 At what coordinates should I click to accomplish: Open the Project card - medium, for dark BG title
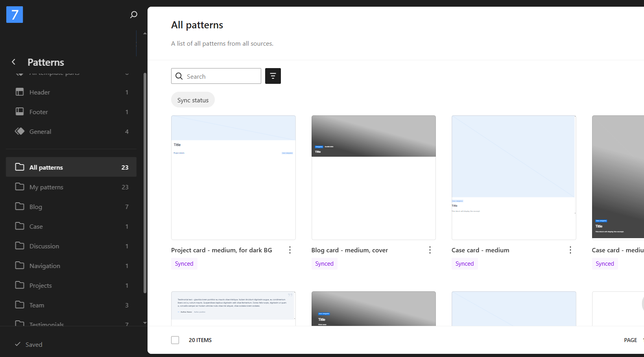point(221,250)
